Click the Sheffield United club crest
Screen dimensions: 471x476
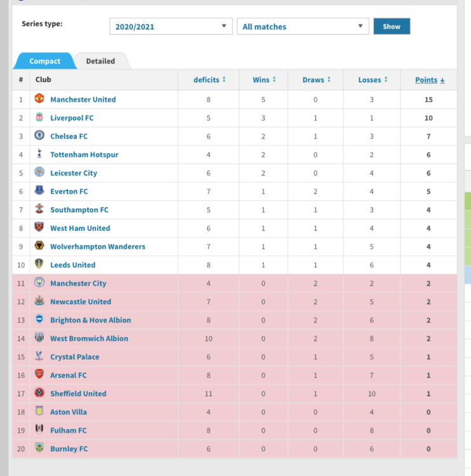pyautogui.click(x=39, y=393)
